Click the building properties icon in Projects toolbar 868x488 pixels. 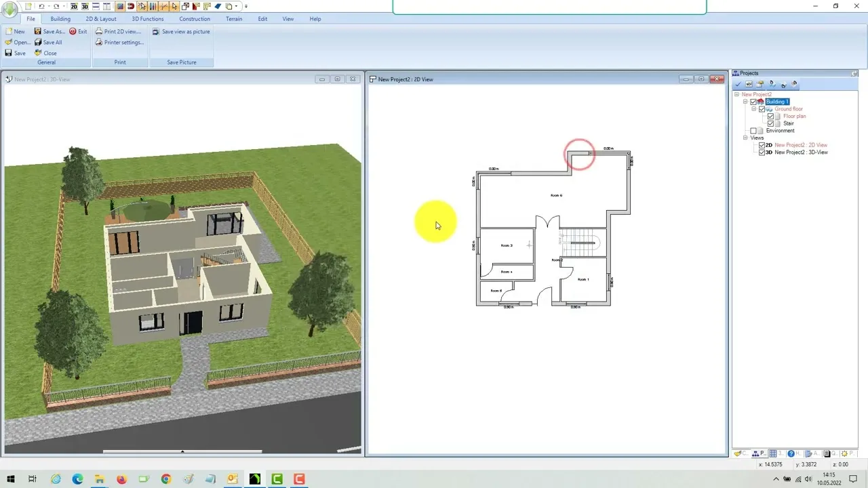click(x=760, y=84)
